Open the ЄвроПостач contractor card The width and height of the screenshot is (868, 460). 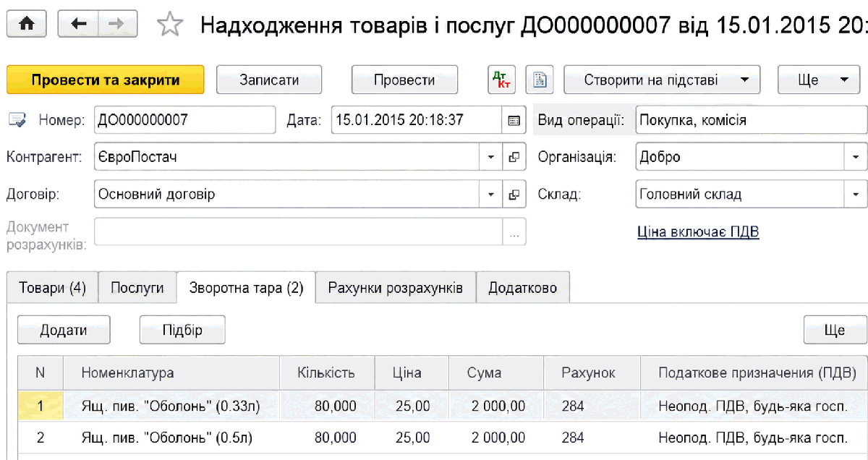pyautogui.click(x=514, y=157)
